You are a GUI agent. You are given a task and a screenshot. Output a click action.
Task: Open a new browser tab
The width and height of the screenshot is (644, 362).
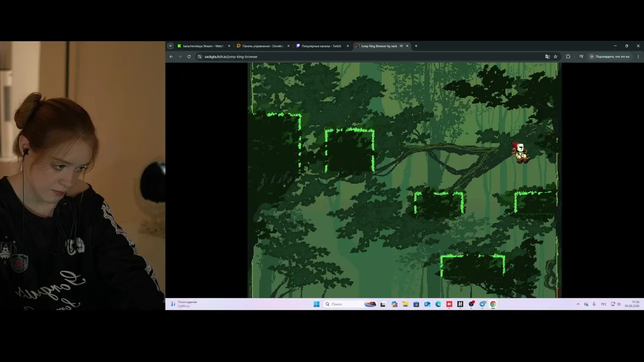tap(416, 46)
